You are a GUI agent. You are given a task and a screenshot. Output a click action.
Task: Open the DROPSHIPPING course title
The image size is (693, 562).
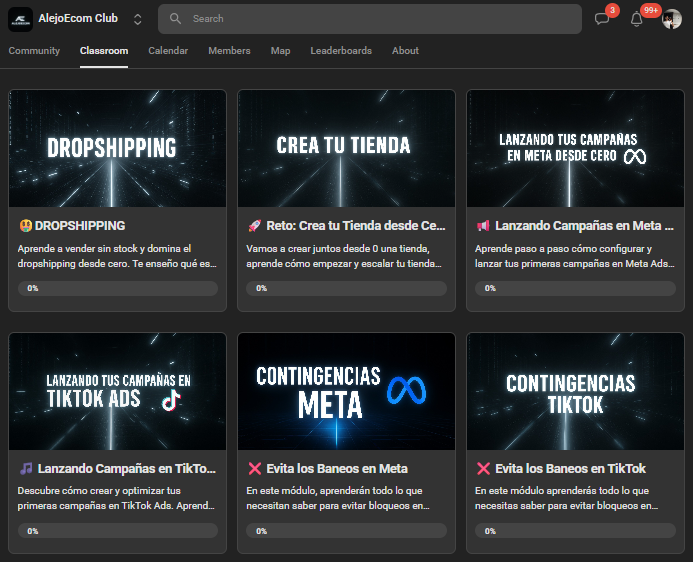click(80, 226)
